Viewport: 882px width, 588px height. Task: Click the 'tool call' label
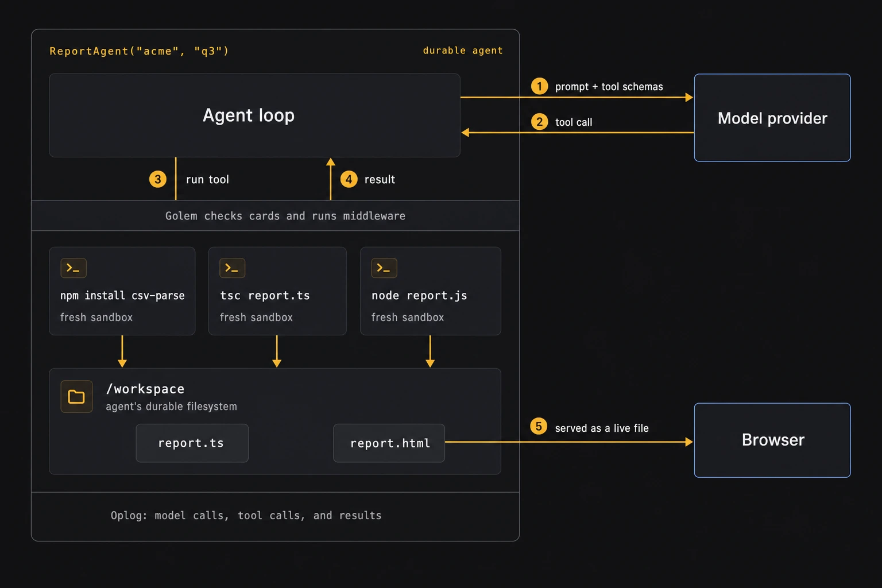tap(574, 122)
